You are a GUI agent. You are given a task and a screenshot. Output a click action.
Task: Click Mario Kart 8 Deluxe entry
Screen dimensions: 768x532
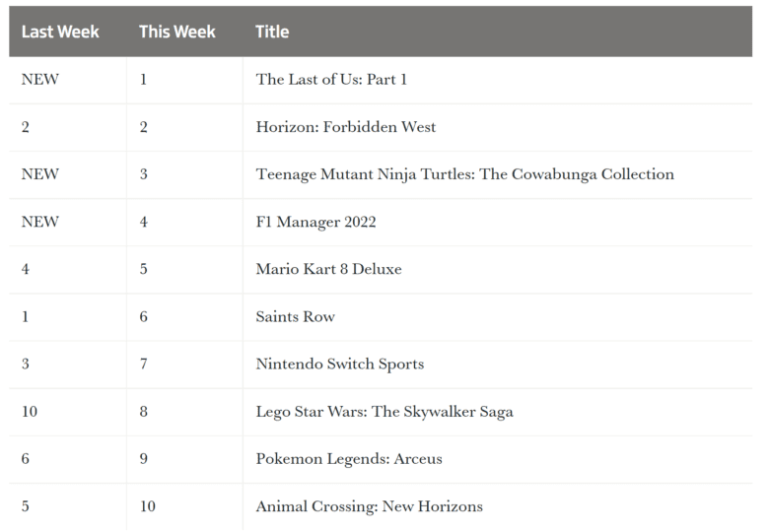[x=328, y=269]
